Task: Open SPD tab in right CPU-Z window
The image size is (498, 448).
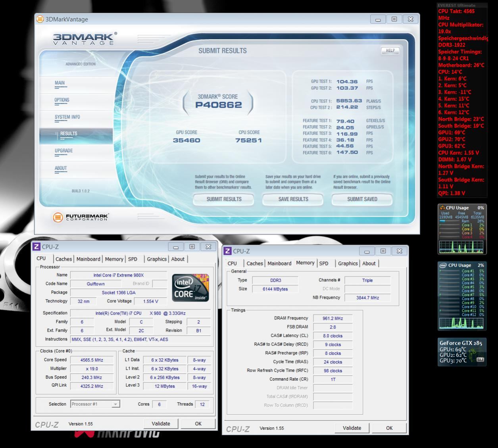Action: [x=324, y=263]
